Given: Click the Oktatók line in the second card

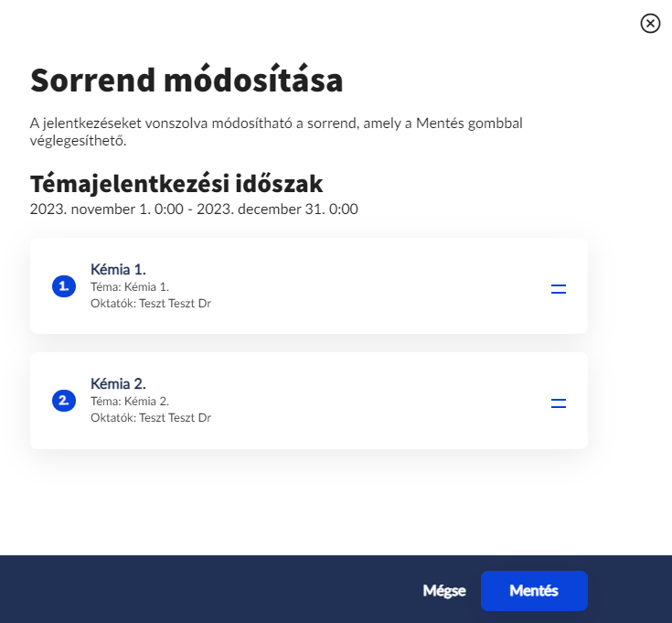Looking at the screenshot, I should 151,417.
